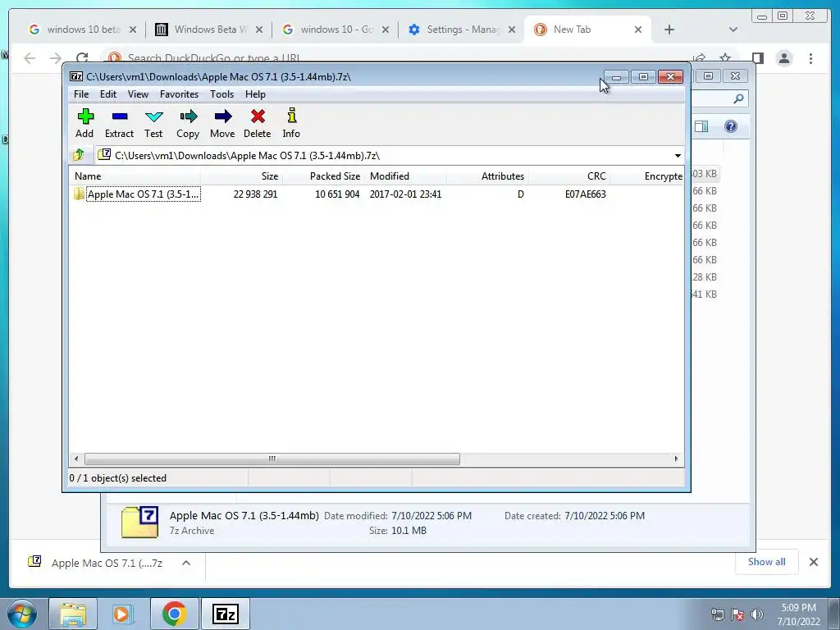This screenshot has height=630, width=840.
Task: Open Chrome tab search chevron
Action: 733,30
